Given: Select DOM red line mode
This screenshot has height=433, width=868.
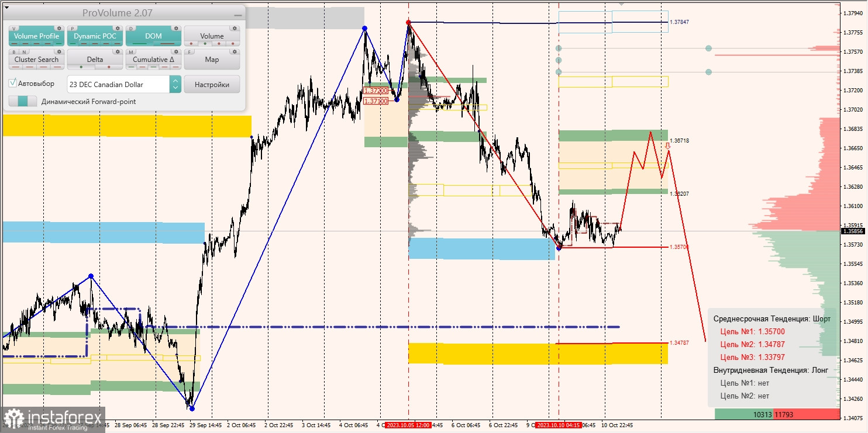Looking at the screenshot, I should (x=167, y=44).
